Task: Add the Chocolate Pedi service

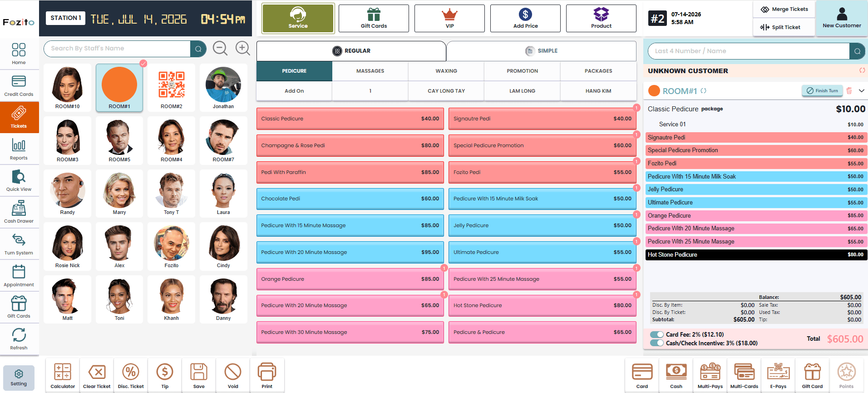Action: 350,199
